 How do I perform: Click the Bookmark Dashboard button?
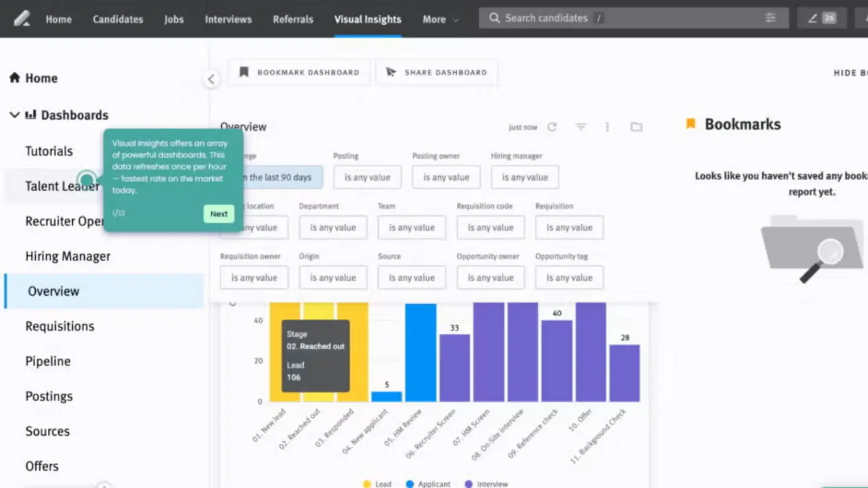(299, 72)
